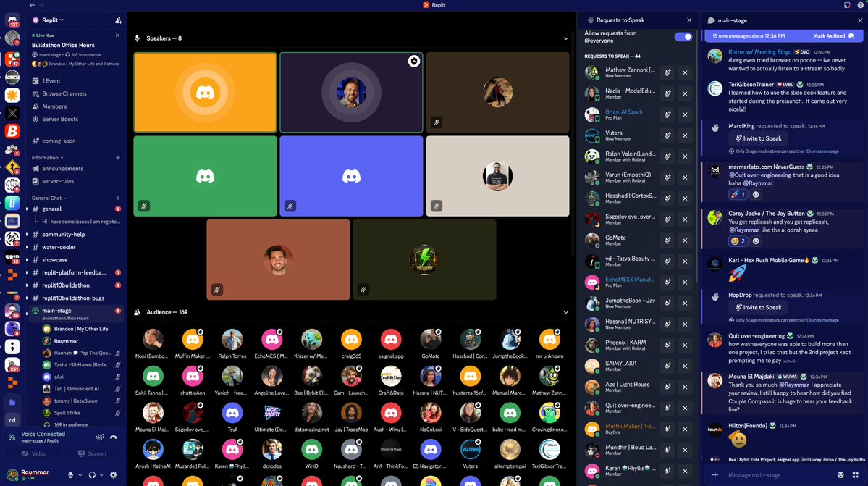Open the apps icon in chat box
Image resolution: width=868 pixels, height=486 pixels.
(x=855, y=475)
